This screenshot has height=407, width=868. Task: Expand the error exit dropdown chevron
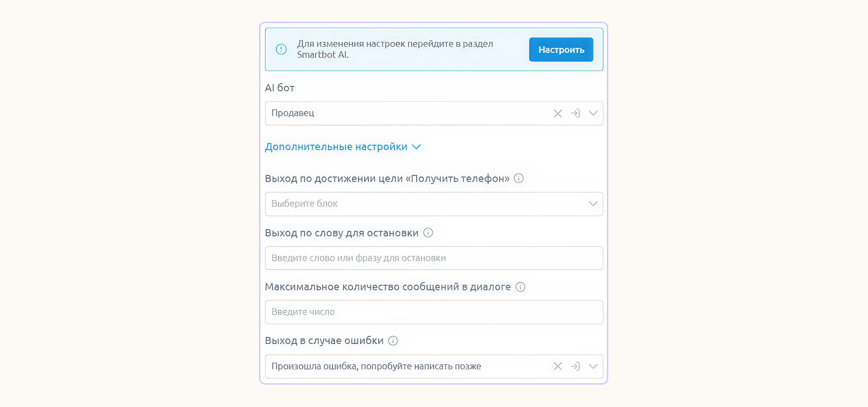[x=593, y=366]
